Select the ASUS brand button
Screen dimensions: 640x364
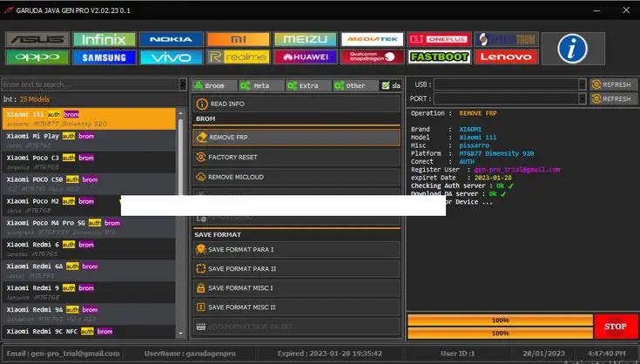pos(37,39)
